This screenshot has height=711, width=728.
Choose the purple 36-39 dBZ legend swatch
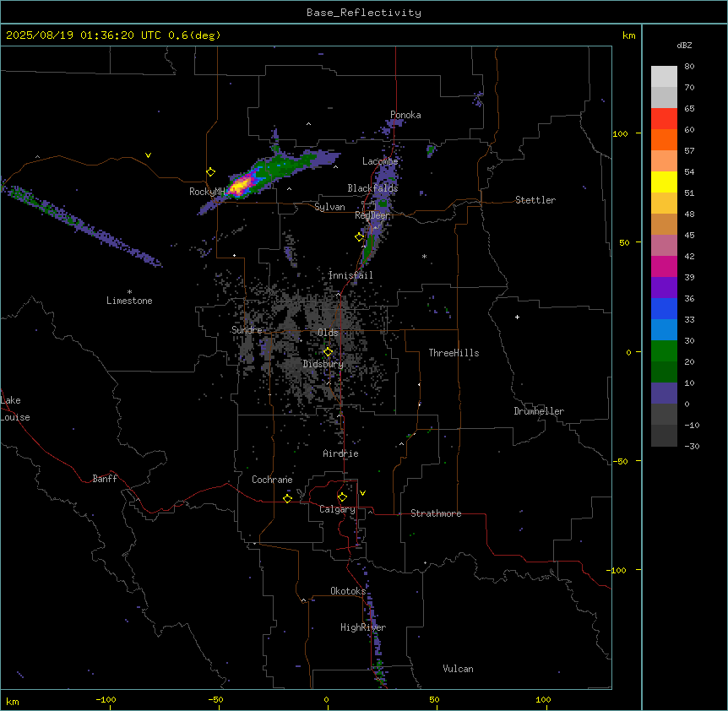664,288
